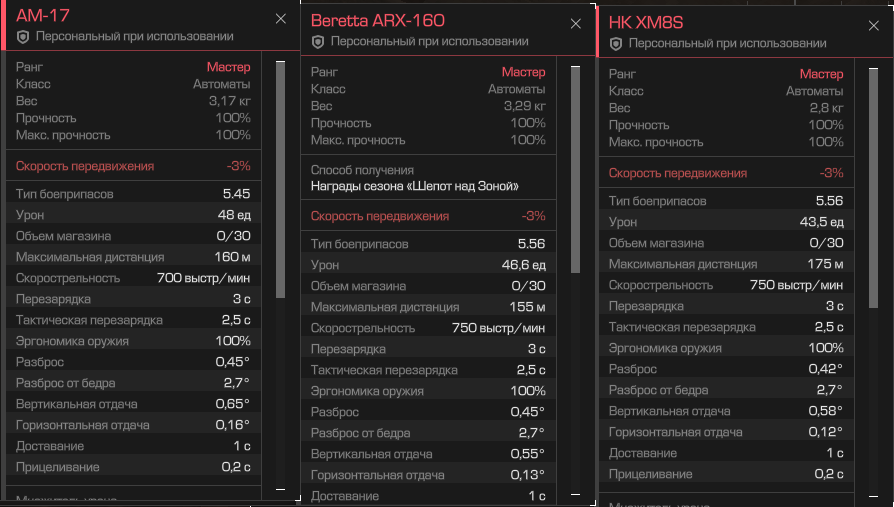Click AM-17 rank 'Мастер'
Viewport: 894px width, 507px height.
point(229,67)
